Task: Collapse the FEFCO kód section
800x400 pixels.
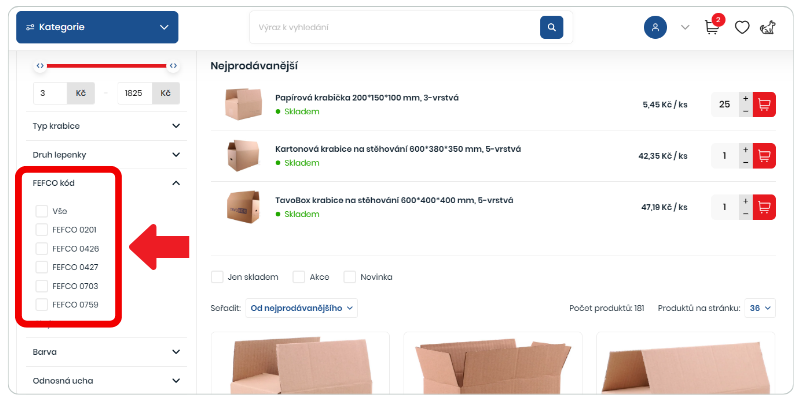Action: (176, 183)
